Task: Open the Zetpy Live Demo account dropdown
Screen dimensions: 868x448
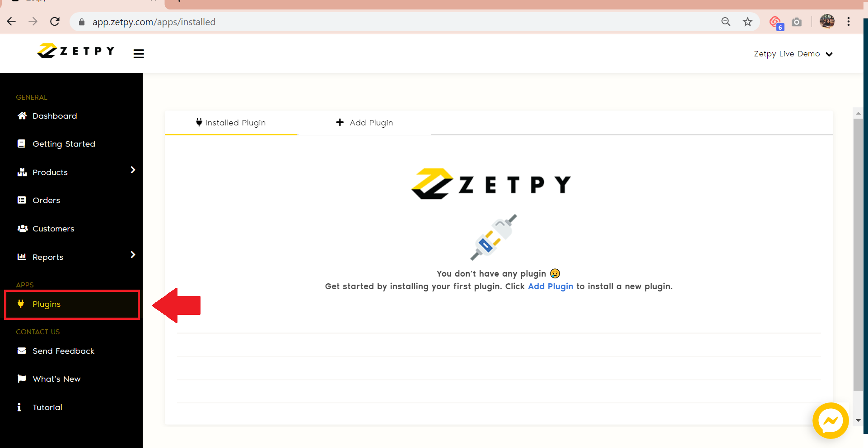Action: (x=793, y=54)
